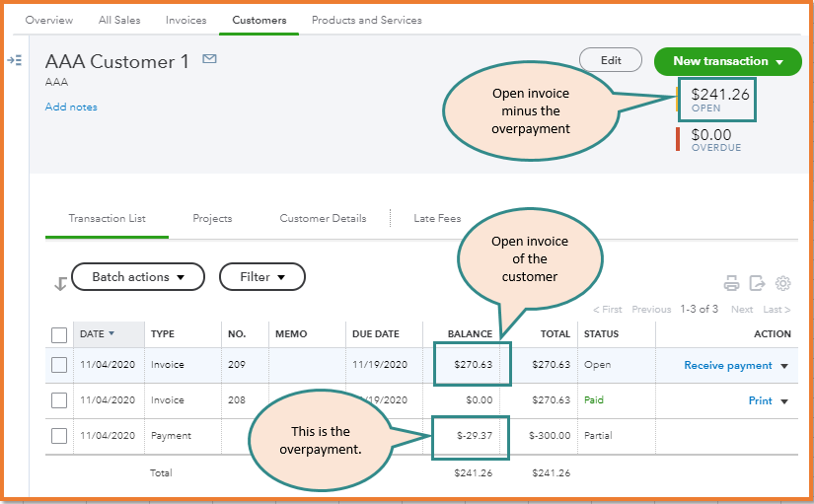This screenshot has height=504, width=814.
Task: Open Products and Services tab
Action: 366,21
